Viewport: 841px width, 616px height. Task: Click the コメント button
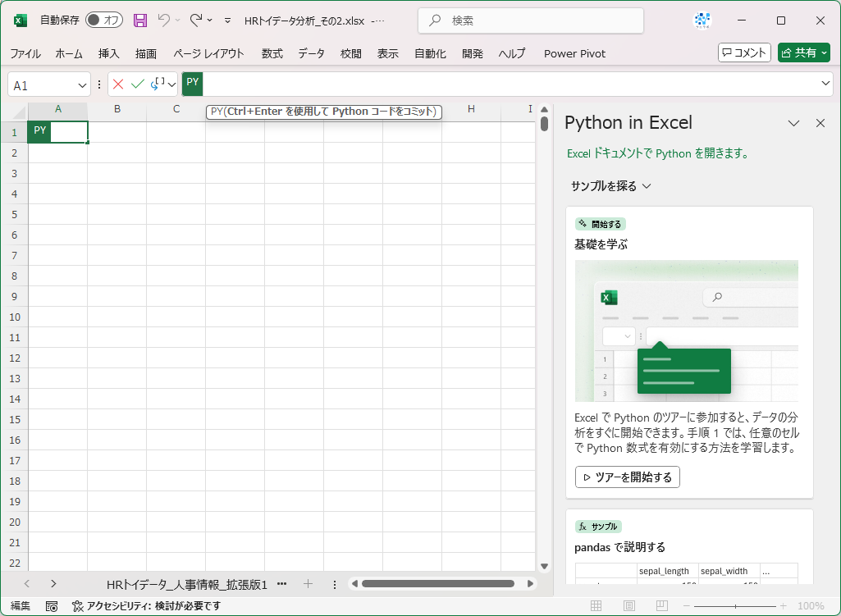tap(744, 52)
